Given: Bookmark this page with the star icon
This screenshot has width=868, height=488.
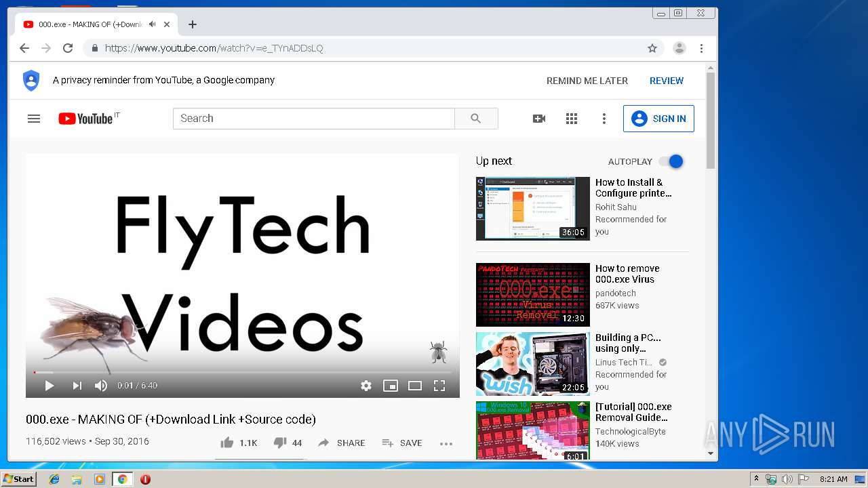Looking at the screenshot, I should pyautogui.click(x=652, y=48).
